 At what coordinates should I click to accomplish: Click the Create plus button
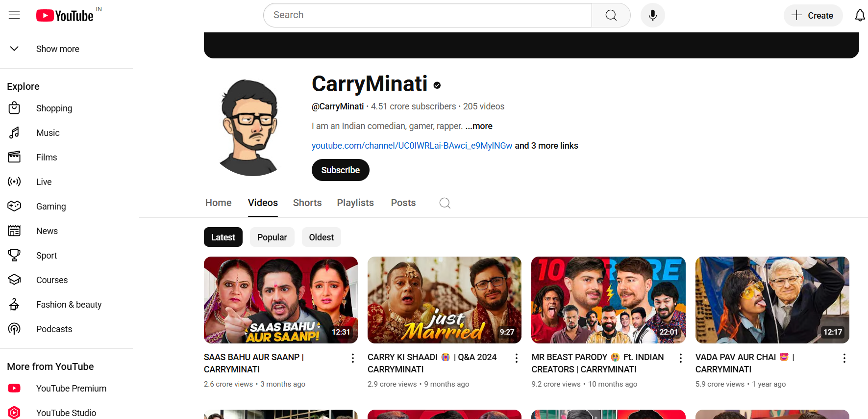[813, 15]
